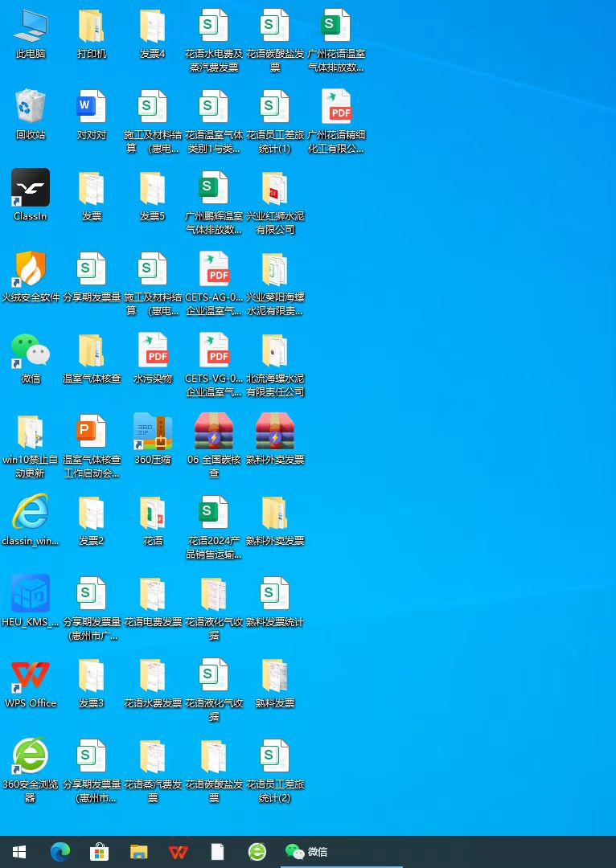Open 360 browser from the taskbar
616x868 pixels.
pyautogui.click(x=257, y=851)
